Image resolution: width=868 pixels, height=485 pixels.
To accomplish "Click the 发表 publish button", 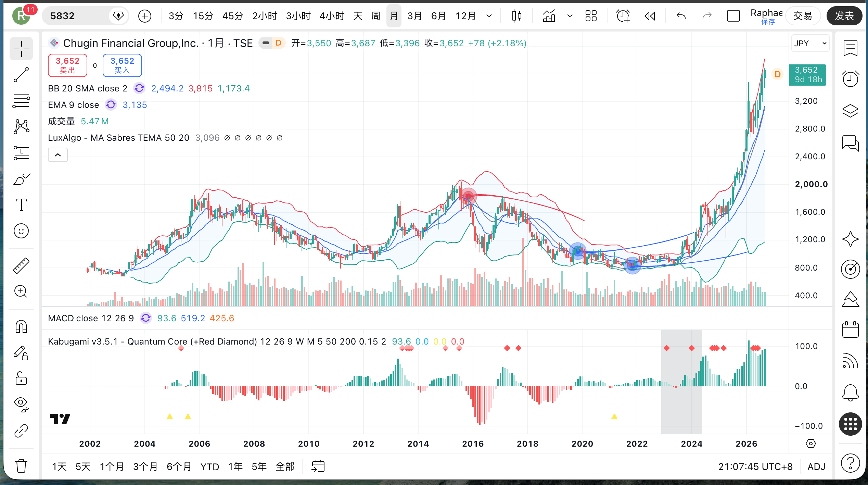I will [844, 16].
